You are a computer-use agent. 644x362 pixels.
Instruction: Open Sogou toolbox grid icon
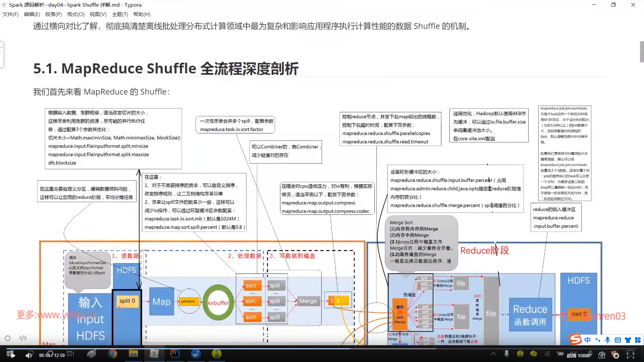coord(638,340)
